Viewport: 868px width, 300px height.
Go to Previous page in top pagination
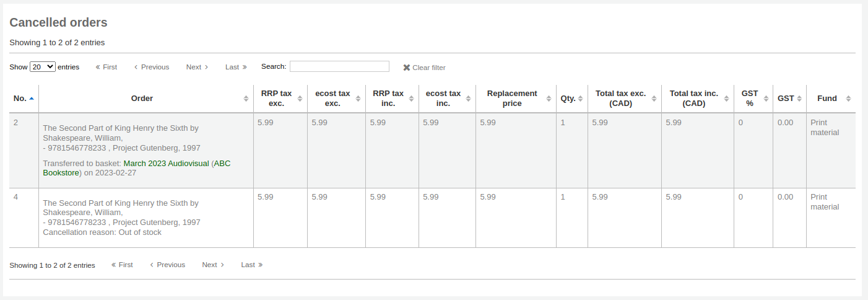click(151, 67)
